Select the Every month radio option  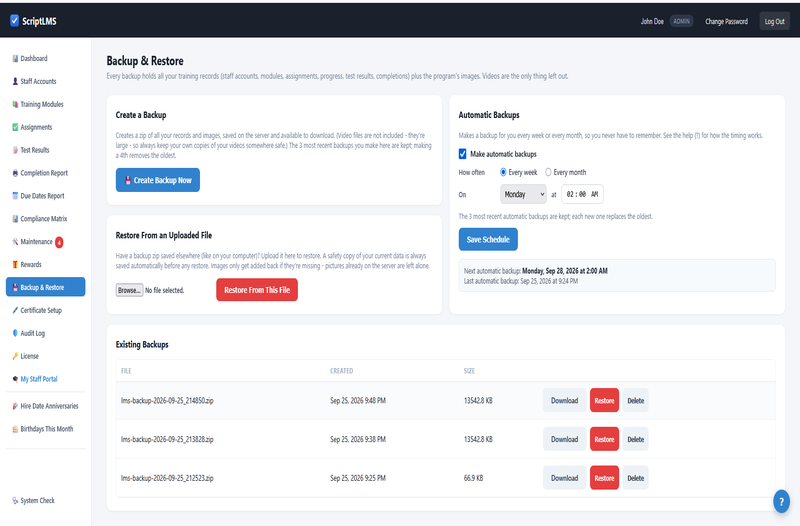tap(548, 172)
